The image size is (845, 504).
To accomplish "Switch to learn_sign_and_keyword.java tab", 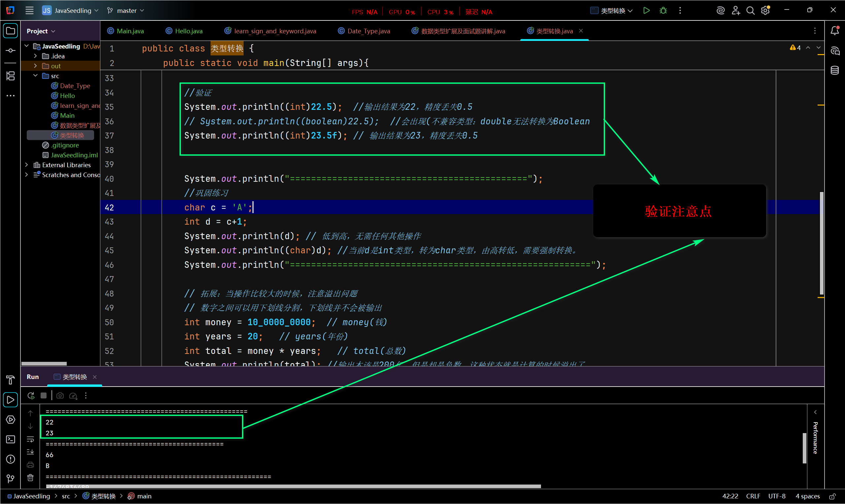I will pyautogui.click(x=270, y=31).
